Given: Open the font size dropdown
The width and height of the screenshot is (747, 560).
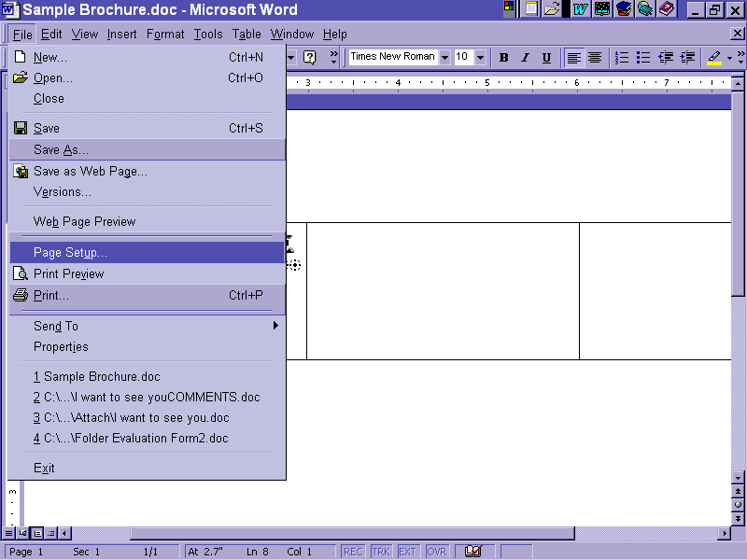Looking at the screenshot, I should (x=480, y=57).
